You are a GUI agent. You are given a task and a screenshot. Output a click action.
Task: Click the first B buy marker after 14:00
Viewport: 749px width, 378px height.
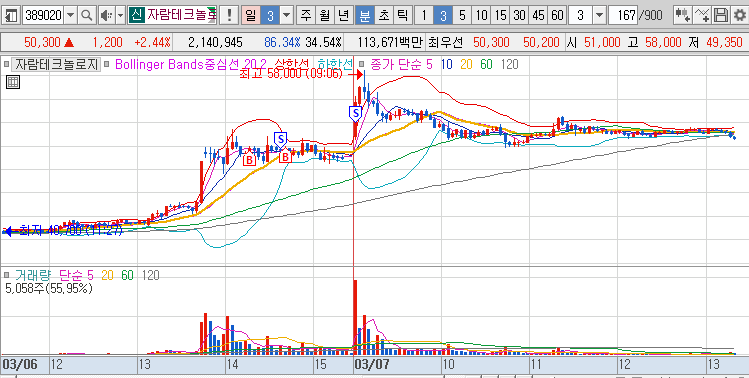pos(249,160)
